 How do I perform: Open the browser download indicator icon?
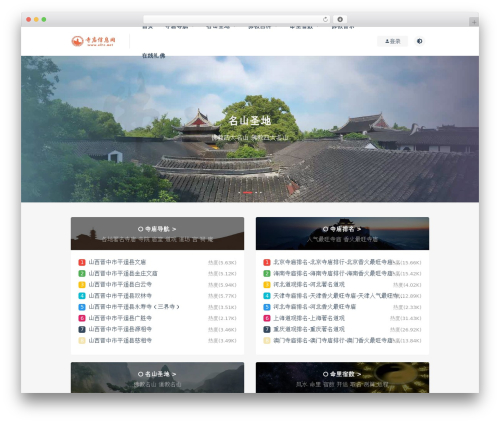tap(340, 19)
